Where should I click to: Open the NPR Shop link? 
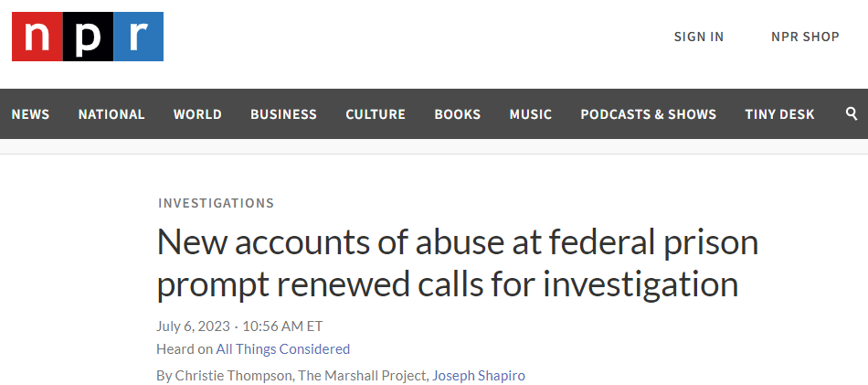(805, 37)
